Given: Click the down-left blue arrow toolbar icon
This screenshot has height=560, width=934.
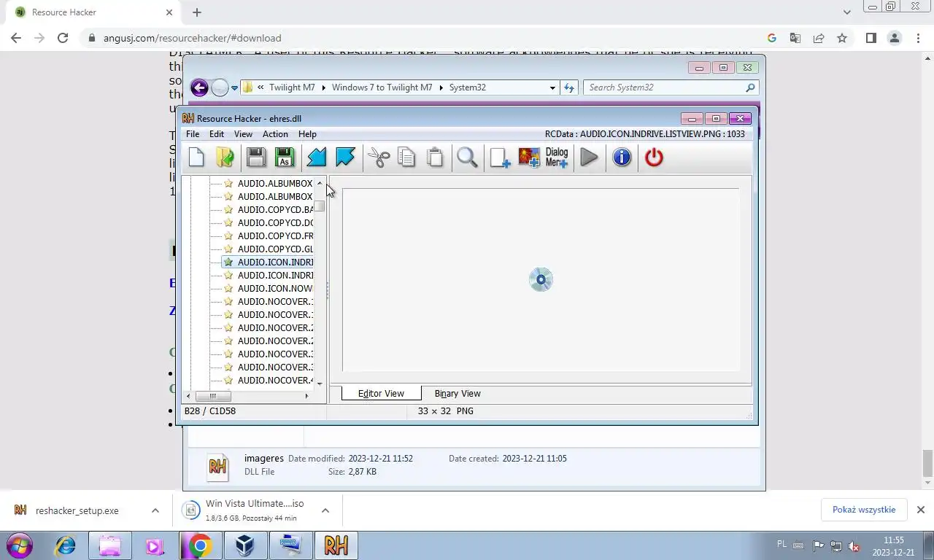Looking at the screenshot, I should [x=316, y=157].
